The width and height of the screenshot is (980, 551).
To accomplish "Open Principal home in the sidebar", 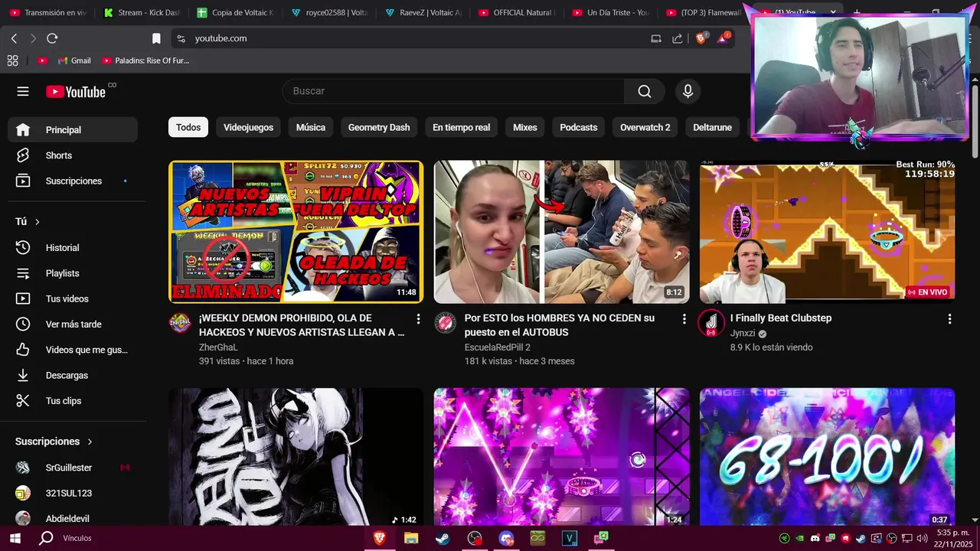I will click(73, 130).
